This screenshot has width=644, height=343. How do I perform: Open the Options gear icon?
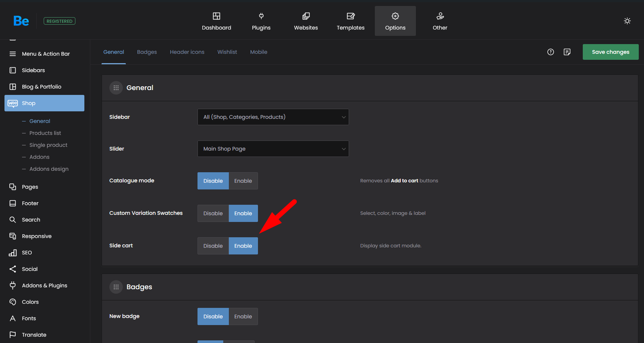(x=395, y=16)
